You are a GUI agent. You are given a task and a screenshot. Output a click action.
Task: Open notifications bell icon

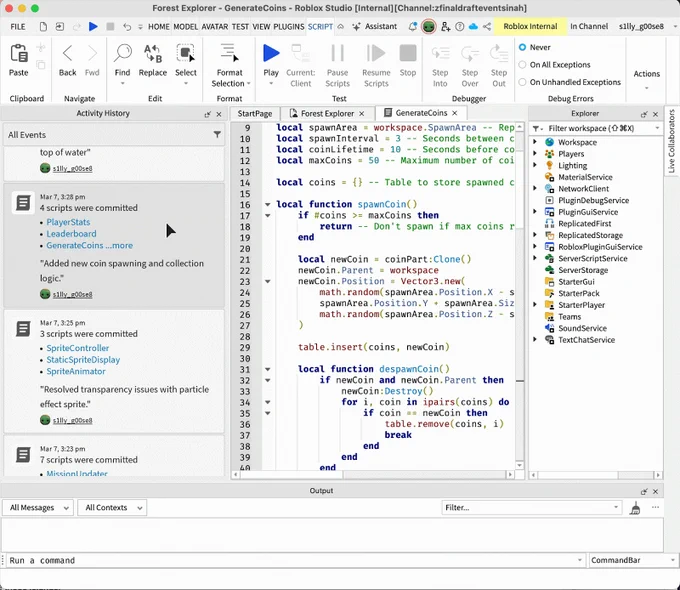412,26
